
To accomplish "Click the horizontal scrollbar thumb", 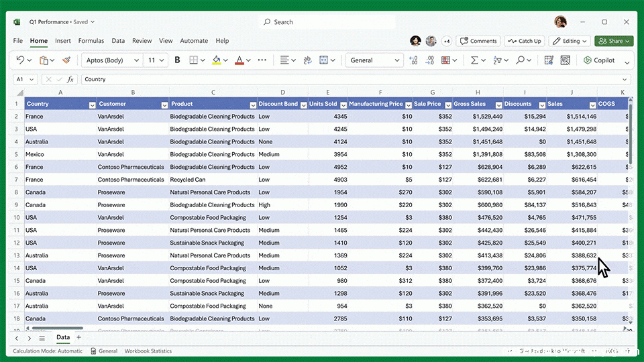I will 57,328.
